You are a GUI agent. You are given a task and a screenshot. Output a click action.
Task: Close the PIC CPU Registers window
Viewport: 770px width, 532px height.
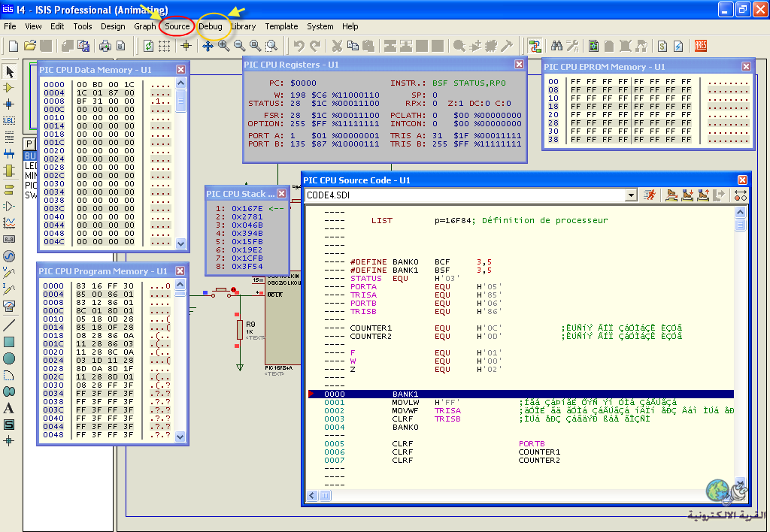pyautogui.click(x=519, y=65)
